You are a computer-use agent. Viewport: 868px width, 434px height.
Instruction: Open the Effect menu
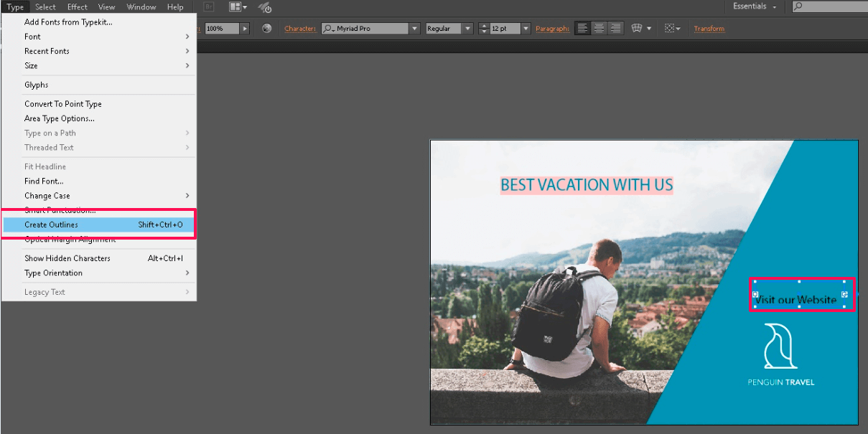[x=77, y=6]
